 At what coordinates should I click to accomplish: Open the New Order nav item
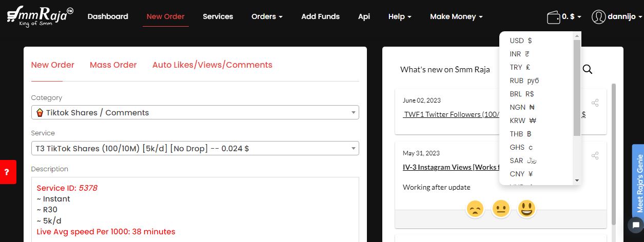[165, 16]
